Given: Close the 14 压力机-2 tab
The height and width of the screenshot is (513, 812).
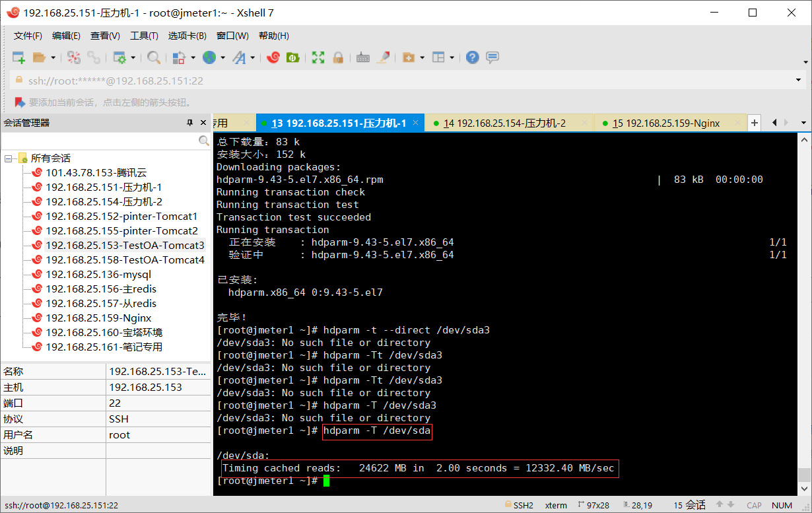Looking at the screenshot, I should click(584, 123).
